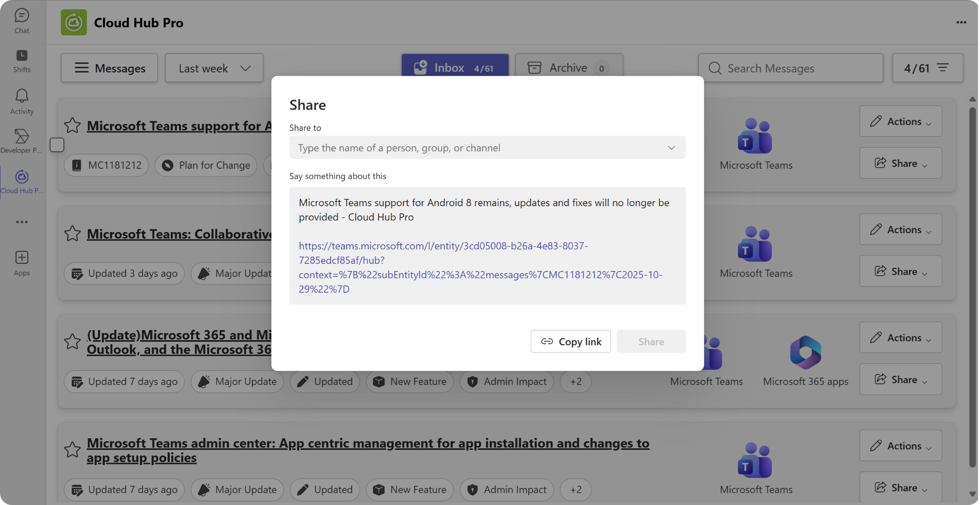Toggle the checkbox beside the first message
980x505 pixels.
[x=57, y=145]
